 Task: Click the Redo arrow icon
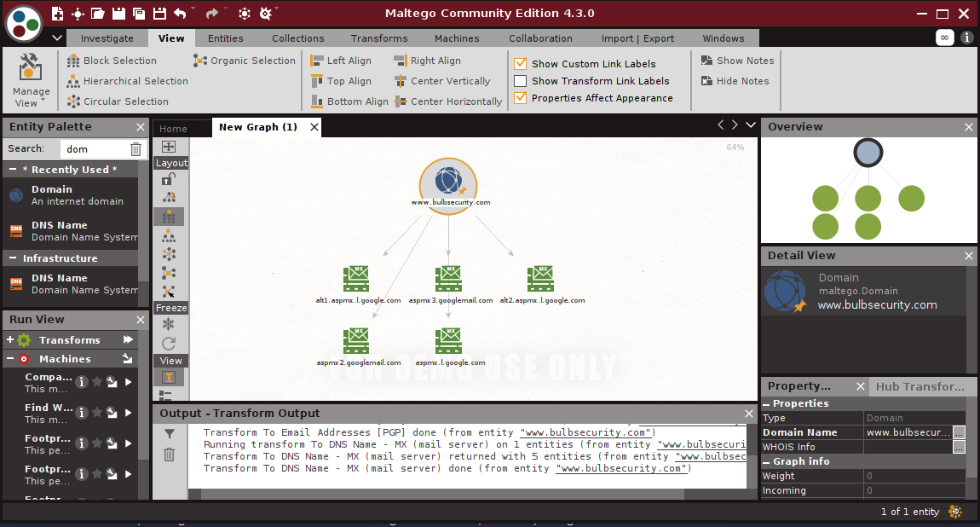coord(212,13)
